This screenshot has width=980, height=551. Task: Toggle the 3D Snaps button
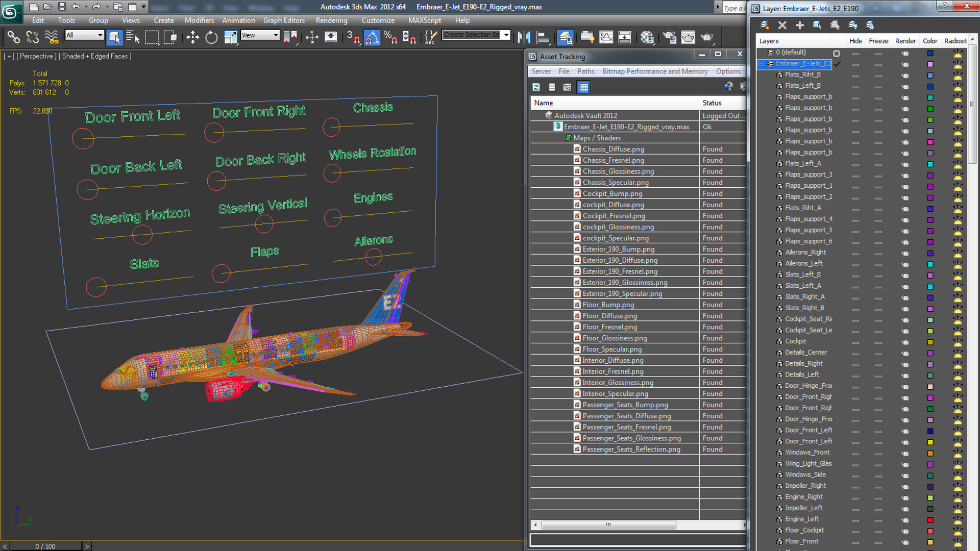pos(353,37)
